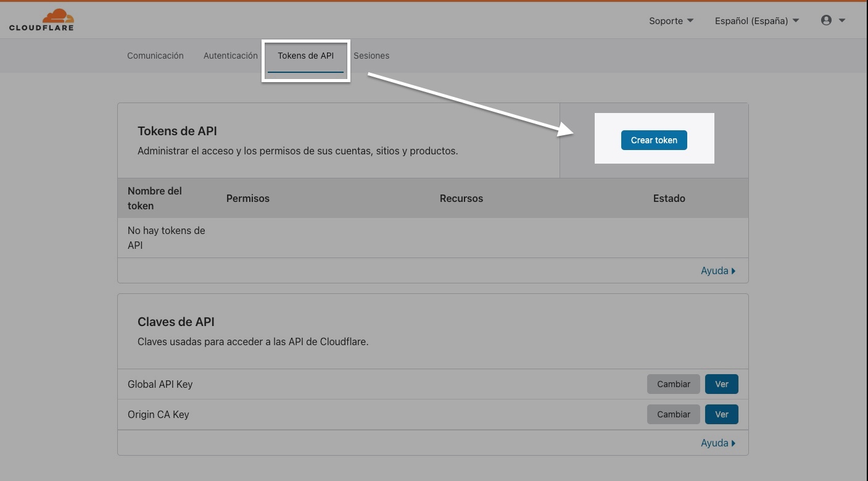
Task: View the Origin CA Key
Action: (x=721, y=414)
